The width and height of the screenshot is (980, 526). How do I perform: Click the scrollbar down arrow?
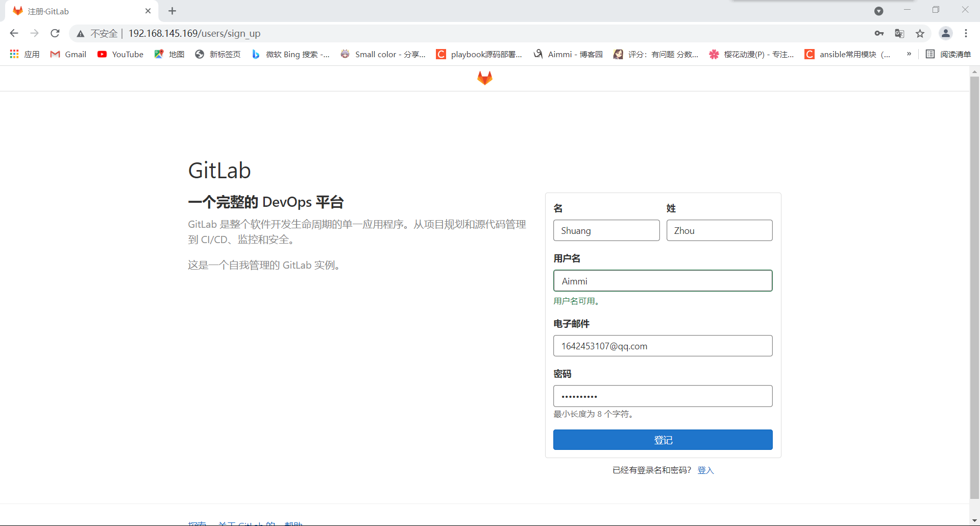(x=974, y=521)
